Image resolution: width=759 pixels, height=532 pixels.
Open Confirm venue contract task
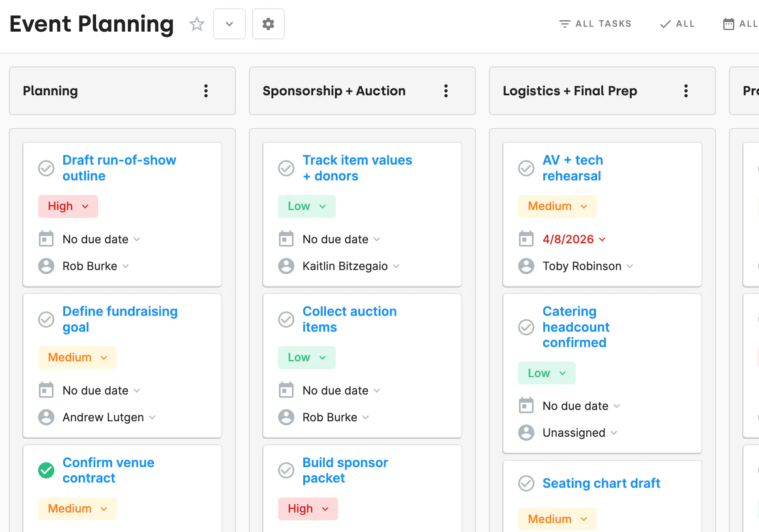[108, 470]
